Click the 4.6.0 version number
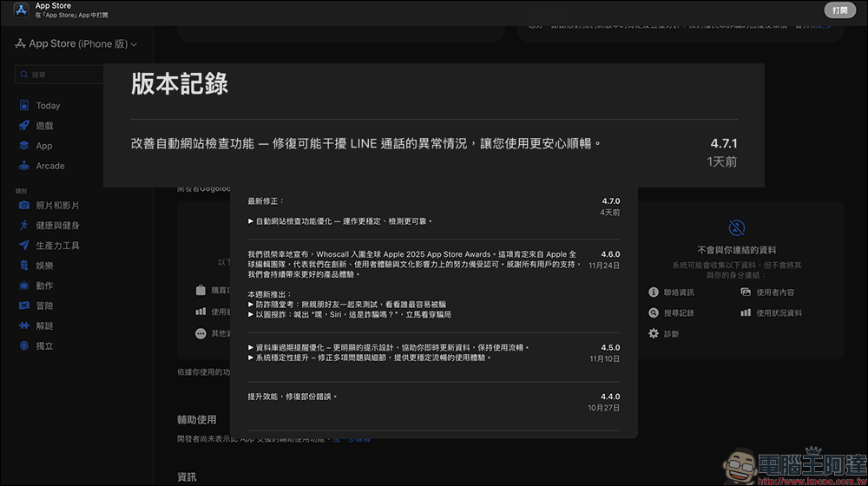 (x=610, y=254)
